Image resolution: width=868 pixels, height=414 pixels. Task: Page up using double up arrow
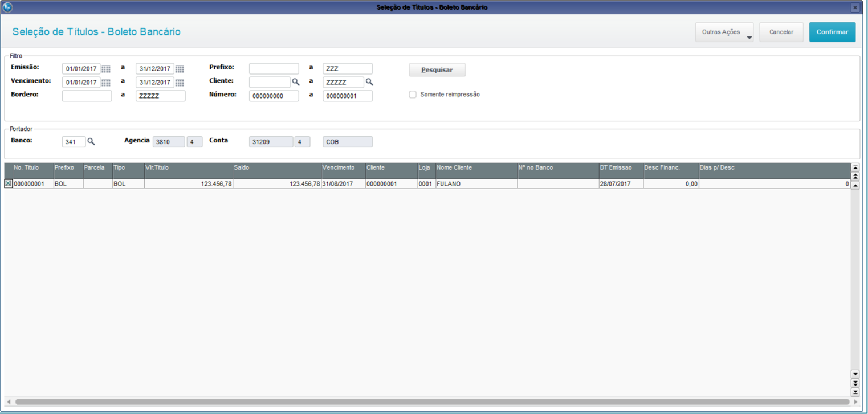(855, 177)
